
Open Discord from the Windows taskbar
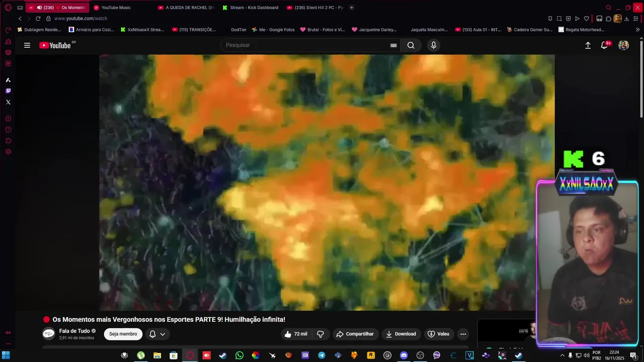point(404,355)
